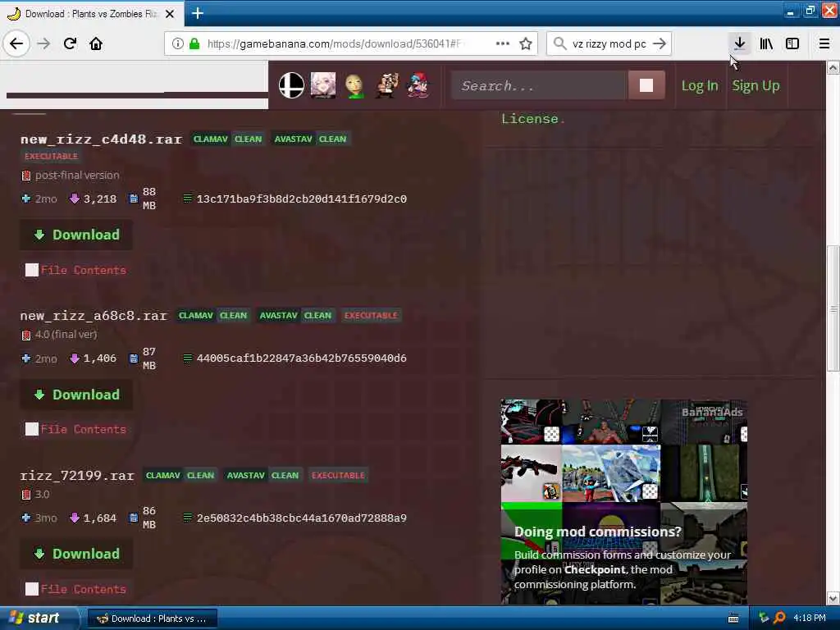Click the Sign Up link
The image size is (840, 630).
pyautogui.click(x=756, y=85)
